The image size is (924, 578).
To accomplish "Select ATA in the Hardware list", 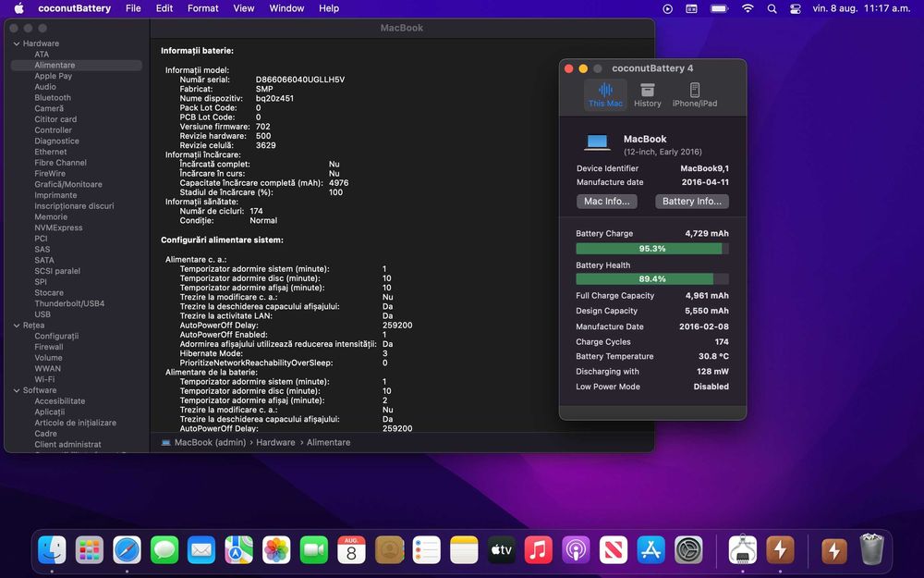I will 42,55.
